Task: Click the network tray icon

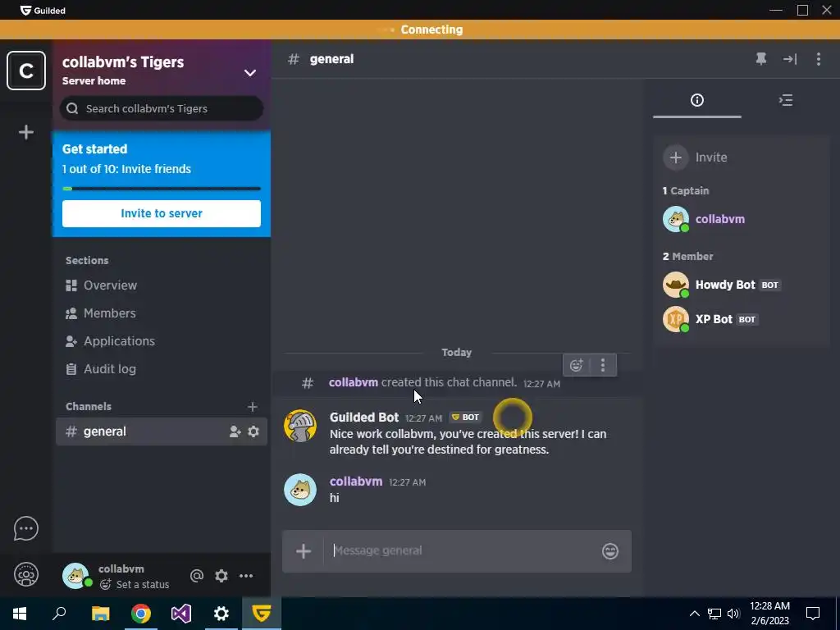Action: click(x=714, y=614)
